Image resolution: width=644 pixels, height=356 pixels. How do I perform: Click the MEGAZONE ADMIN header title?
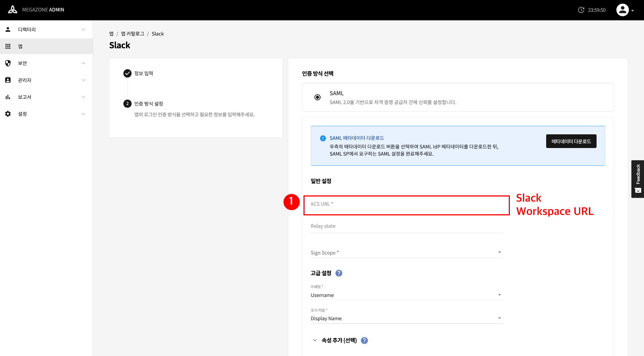pyautogui.click(x=43, y=10)
